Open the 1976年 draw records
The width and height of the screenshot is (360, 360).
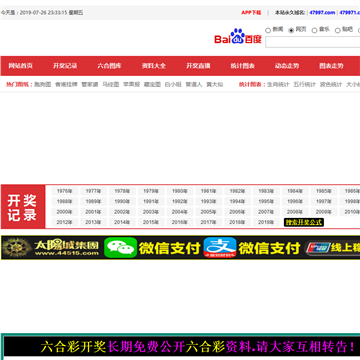tap(65, 191)
